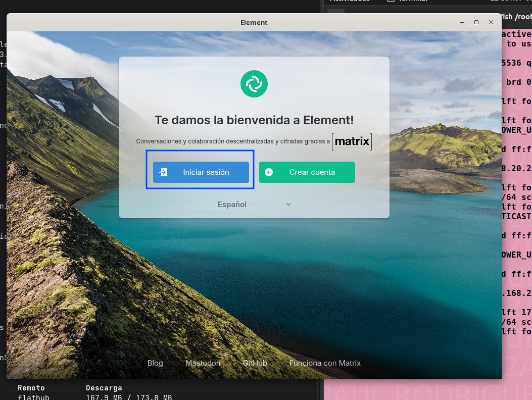
Task: Open the Funciona con Matrix link
Action: [325, 363]
